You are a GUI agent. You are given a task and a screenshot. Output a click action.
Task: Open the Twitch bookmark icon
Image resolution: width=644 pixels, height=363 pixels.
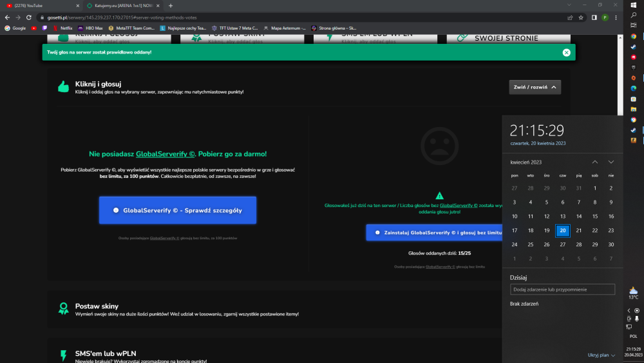pyautogui.click(x=44, y=28)
